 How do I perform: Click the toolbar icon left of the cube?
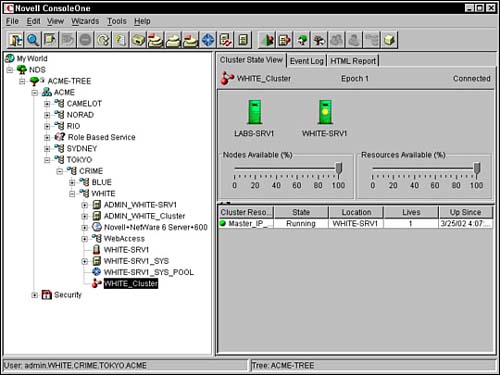[372, 40]
